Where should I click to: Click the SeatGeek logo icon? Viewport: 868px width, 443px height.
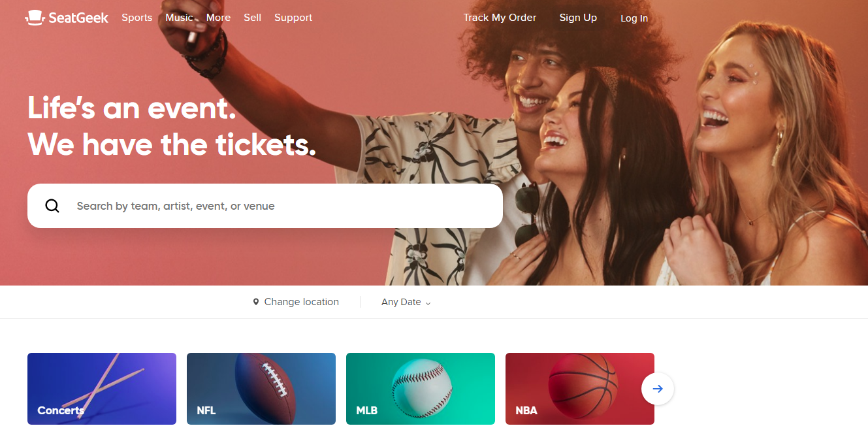pyautogui.click(x=35, y=18)
